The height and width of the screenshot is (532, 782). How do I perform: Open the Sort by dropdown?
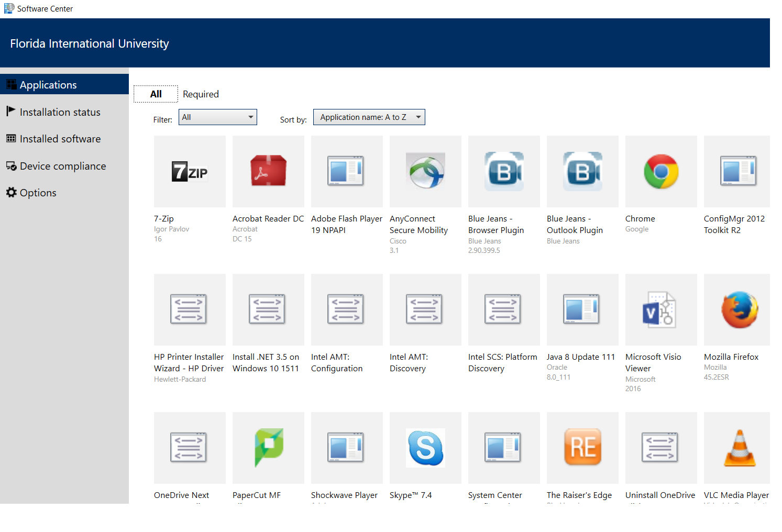pos(369,117)
